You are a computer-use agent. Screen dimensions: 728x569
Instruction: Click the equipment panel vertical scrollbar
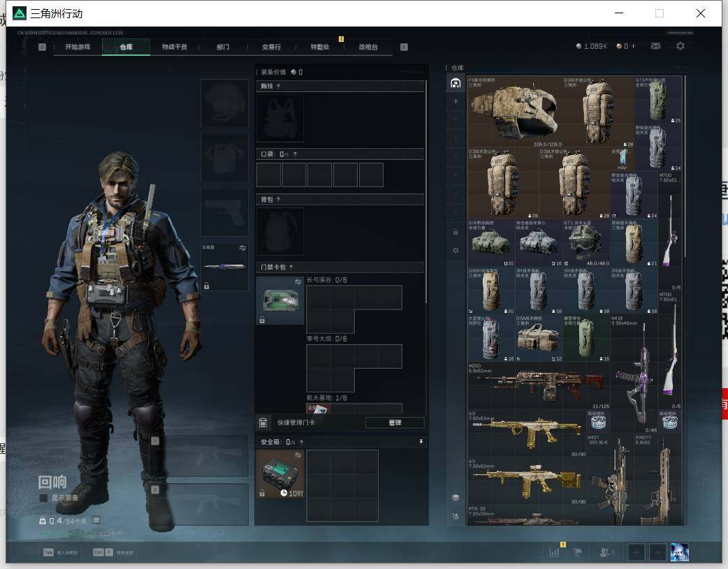click(425, 193)
